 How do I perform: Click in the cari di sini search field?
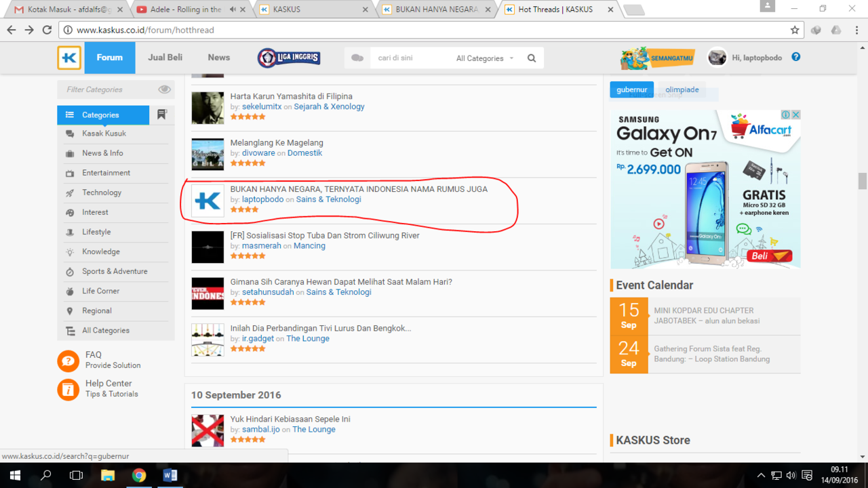tap(412, 58)
